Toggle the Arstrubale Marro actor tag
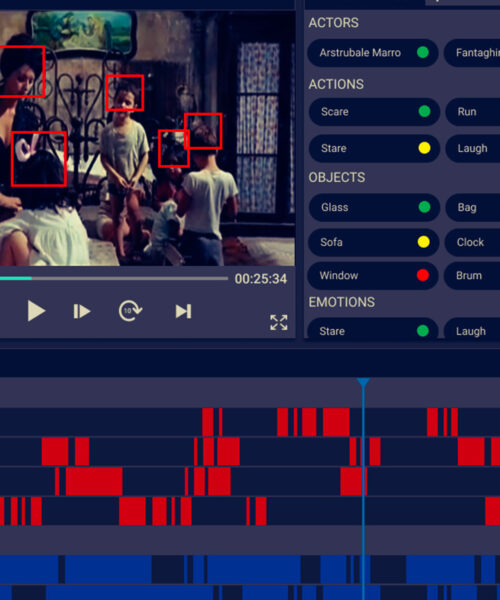Image resolution: width=500 pixels, height=600 pixels. [x=373, y=52]
